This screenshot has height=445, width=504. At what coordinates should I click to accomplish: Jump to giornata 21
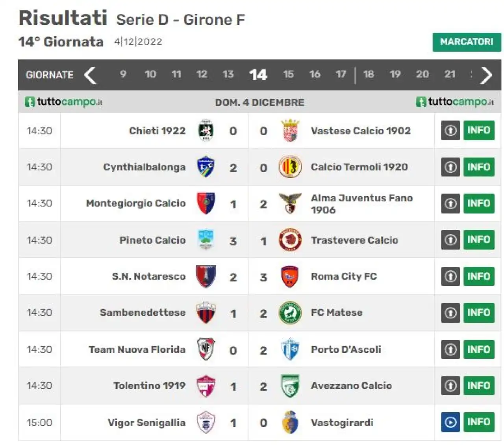[450, 74]
